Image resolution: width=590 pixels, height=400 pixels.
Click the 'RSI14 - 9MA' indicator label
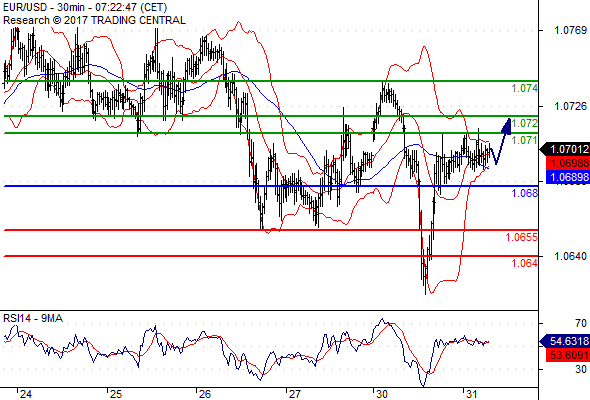pos(33,318)
